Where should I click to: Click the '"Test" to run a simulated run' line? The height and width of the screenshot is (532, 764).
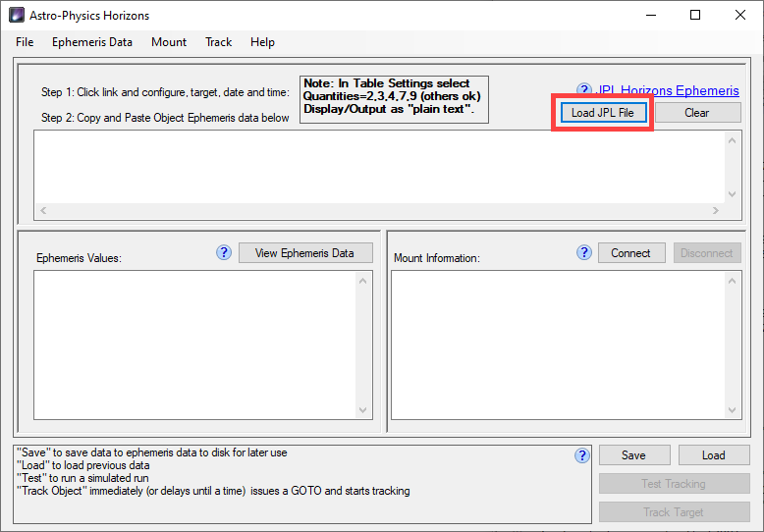[82, 478]
